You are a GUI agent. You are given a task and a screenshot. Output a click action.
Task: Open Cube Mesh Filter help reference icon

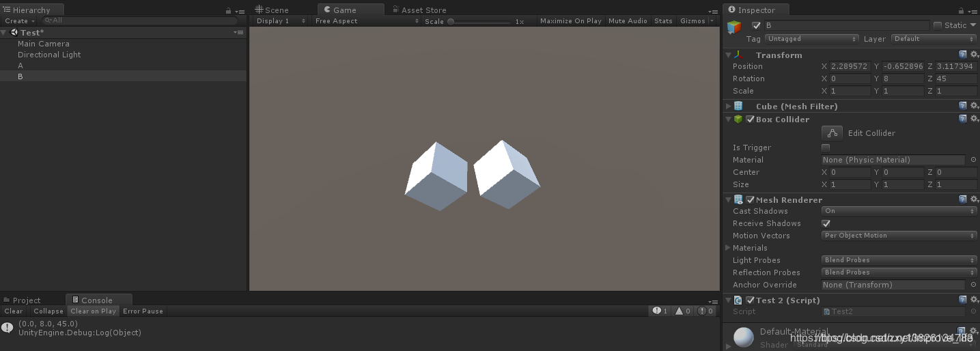963,106
